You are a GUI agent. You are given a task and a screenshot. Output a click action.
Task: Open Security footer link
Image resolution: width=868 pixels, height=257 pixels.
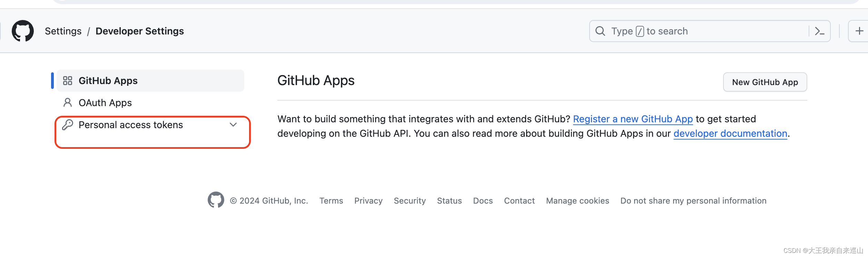[410, 201]
